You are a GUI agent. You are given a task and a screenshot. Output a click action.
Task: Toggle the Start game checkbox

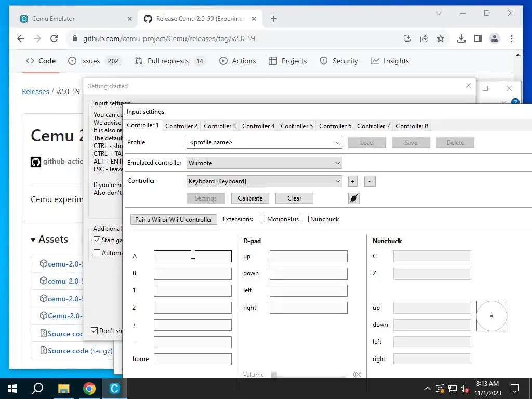(x=97, y=240)
